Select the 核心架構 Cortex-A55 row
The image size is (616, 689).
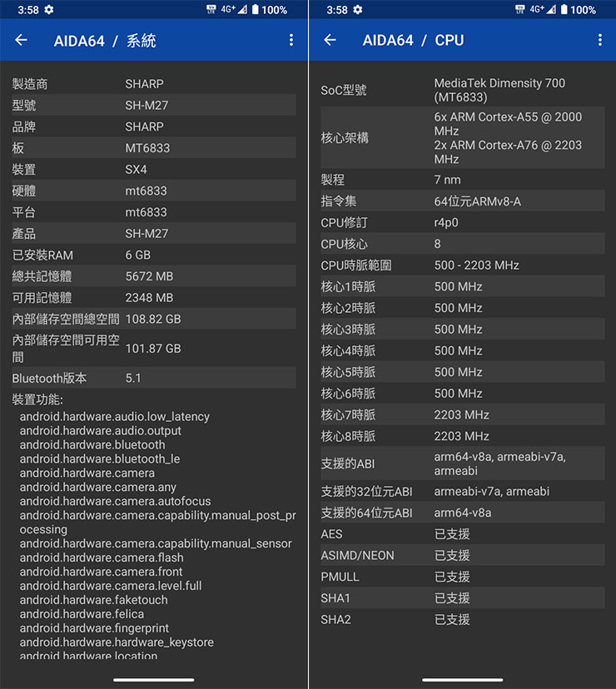[462, 138]
